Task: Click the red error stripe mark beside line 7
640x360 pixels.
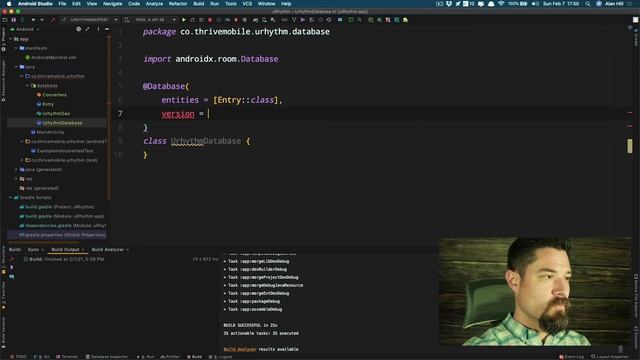Action: [x=630, y=113]
